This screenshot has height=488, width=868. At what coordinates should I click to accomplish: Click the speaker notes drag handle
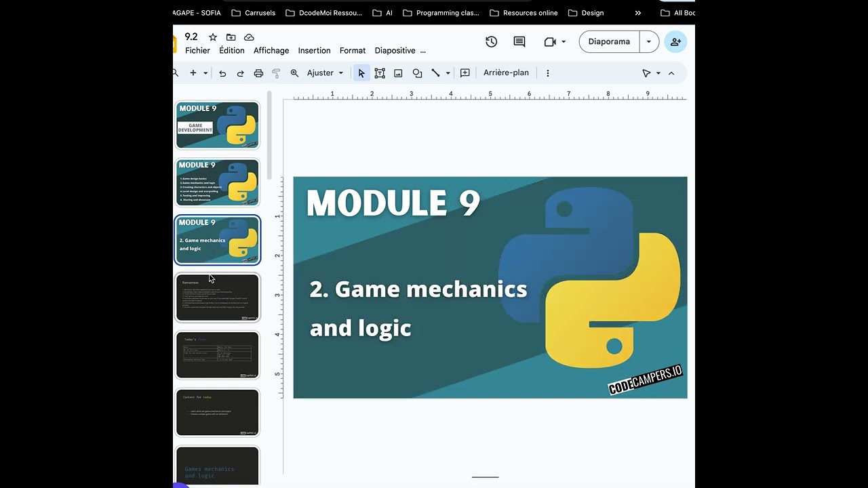tap(485, 477)
